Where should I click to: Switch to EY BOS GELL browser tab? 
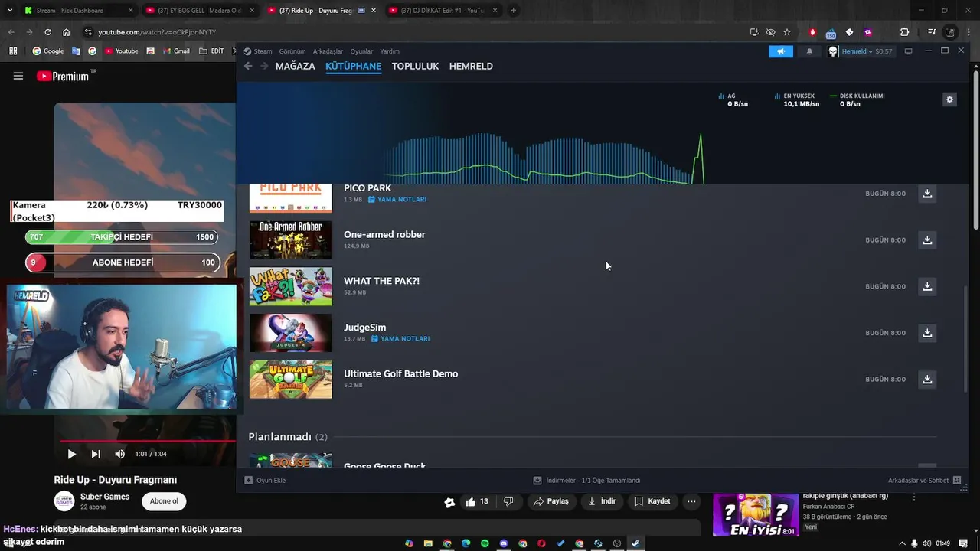199,11
